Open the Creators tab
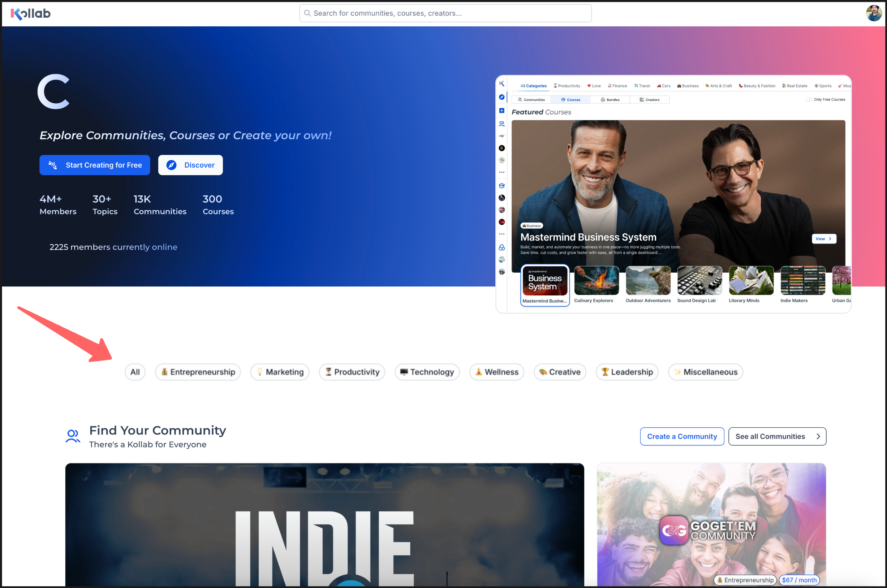The width and height of the screenshot is (887, 588). coord(650,99)
